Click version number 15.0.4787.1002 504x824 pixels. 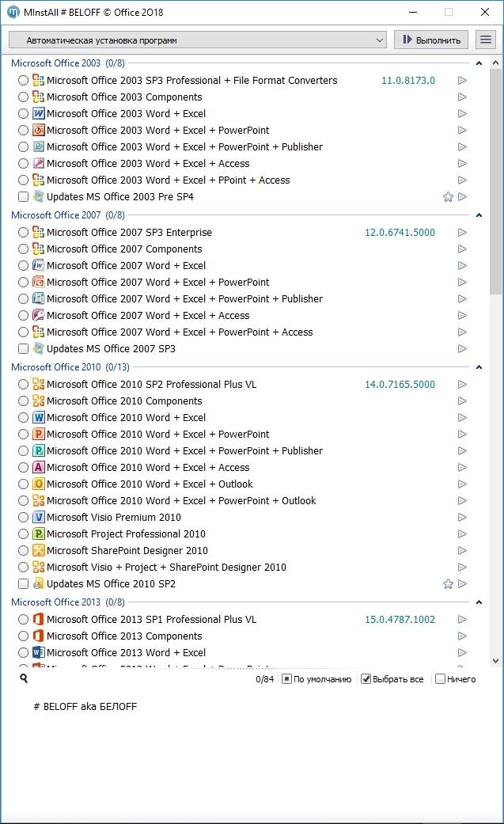pos(400,620)
